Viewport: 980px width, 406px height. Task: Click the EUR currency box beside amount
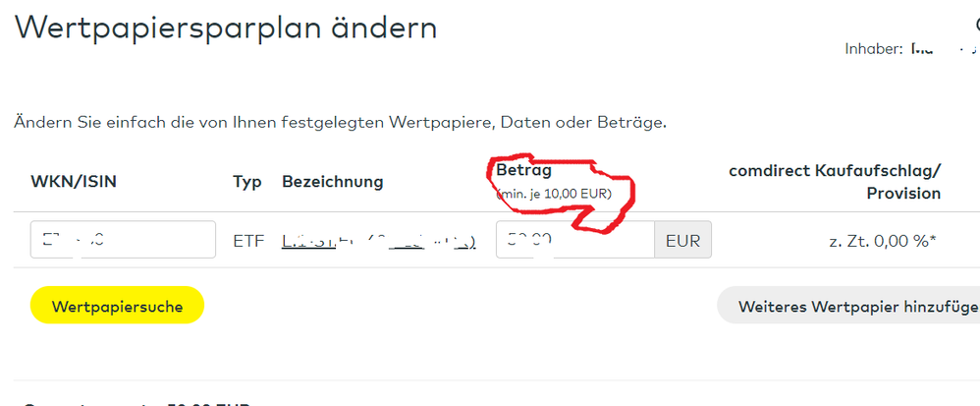683,240
